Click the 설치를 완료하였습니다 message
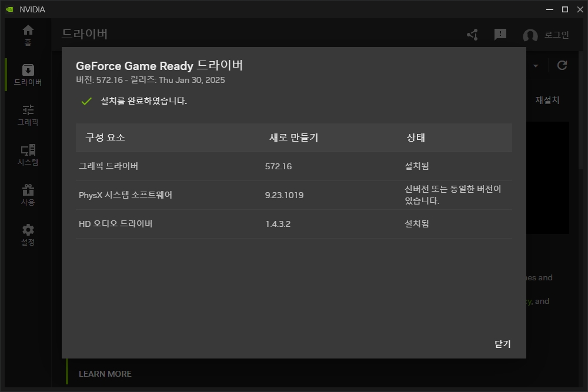Viewport: 588px width, 392px height. [143, 101]
